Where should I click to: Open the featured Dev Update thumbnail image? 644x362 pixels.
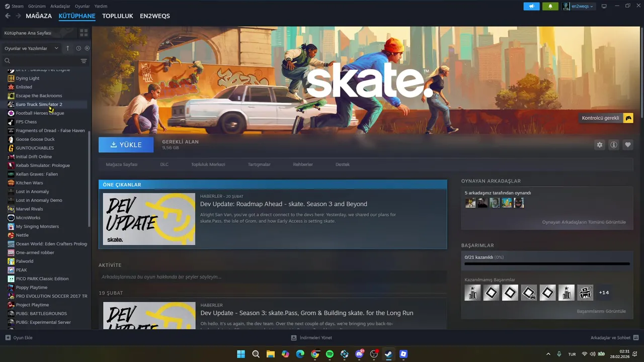pos(149,219)
